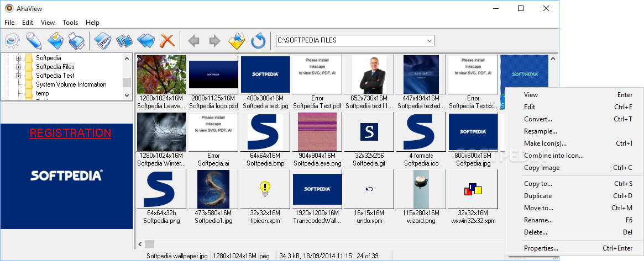The height and width of the screenshot is (261, 644).
Task: Go up one folder level icon
Action: coord(237,41)
